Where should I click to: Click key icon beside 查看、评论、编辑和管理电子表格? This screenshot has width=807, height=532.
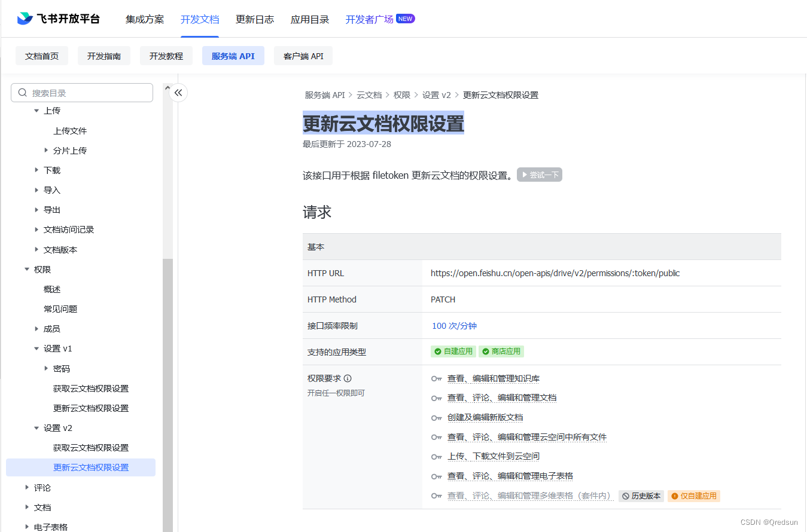(x=437, y=476)
